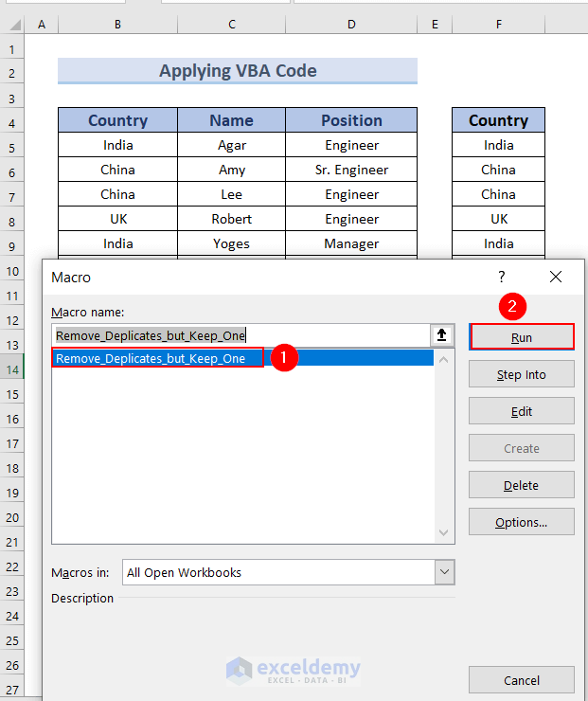
Task: Click the collapse dialog arrow icon beside macro name
Action: [x=442, y=334]
